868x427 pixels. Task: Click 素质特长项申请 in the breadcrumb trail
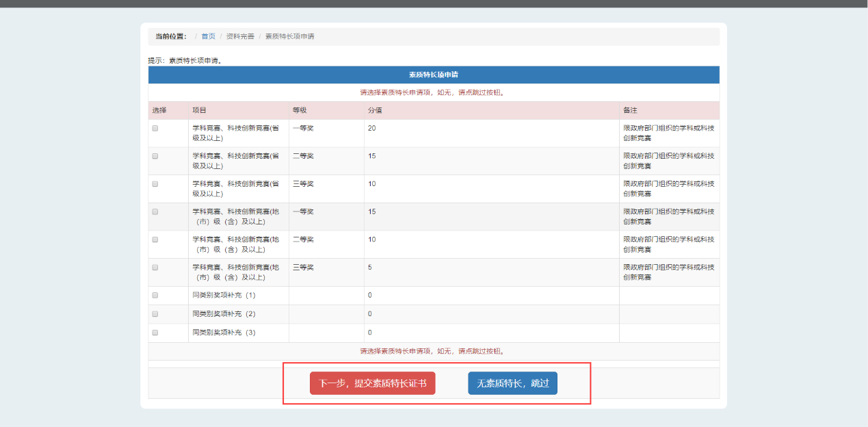[x=289, y=36]
